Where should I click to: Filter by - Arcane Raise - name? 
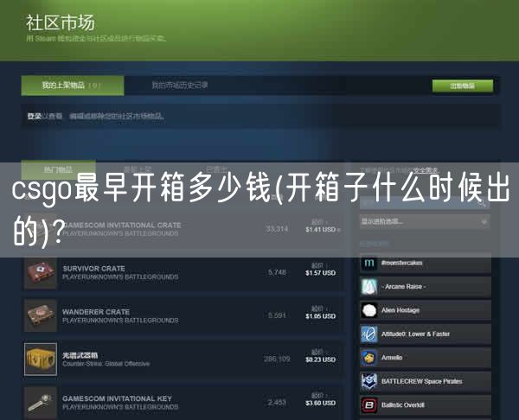pos(403,287)
